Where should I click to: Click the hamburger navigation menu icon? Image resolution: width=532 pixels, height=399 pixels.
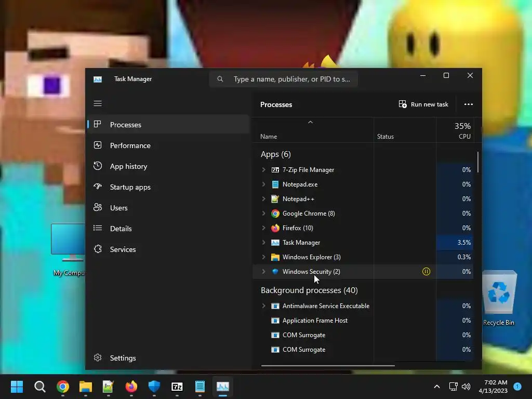pos(98,103)
